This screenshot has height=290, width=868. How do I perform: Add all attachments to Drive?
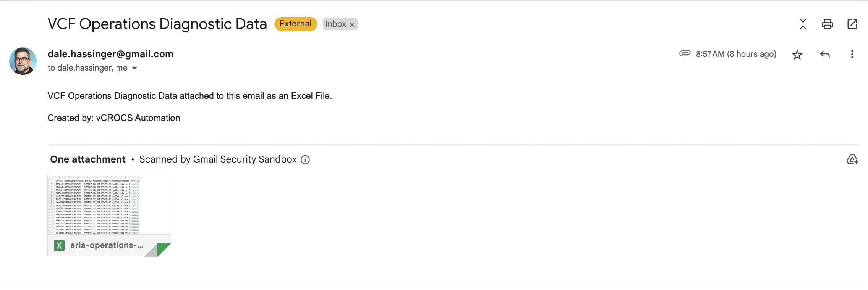(x=852, y=159)
